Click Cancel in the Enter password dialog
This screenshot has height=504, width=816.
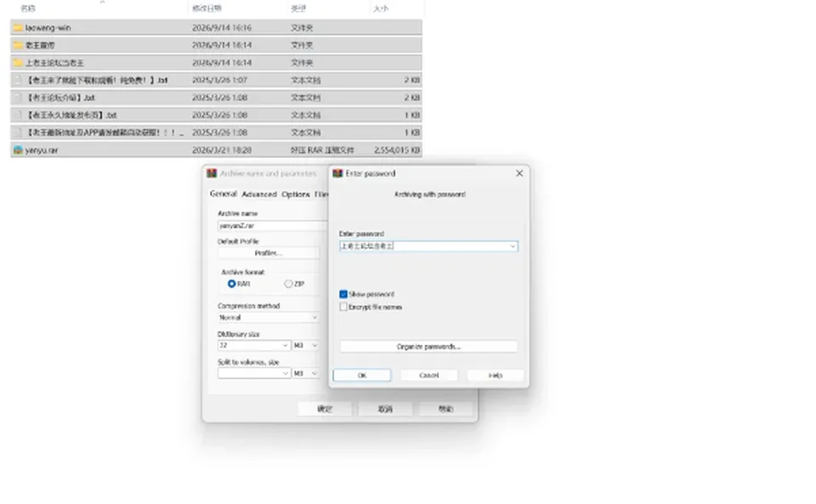click(x=428, y=375)
